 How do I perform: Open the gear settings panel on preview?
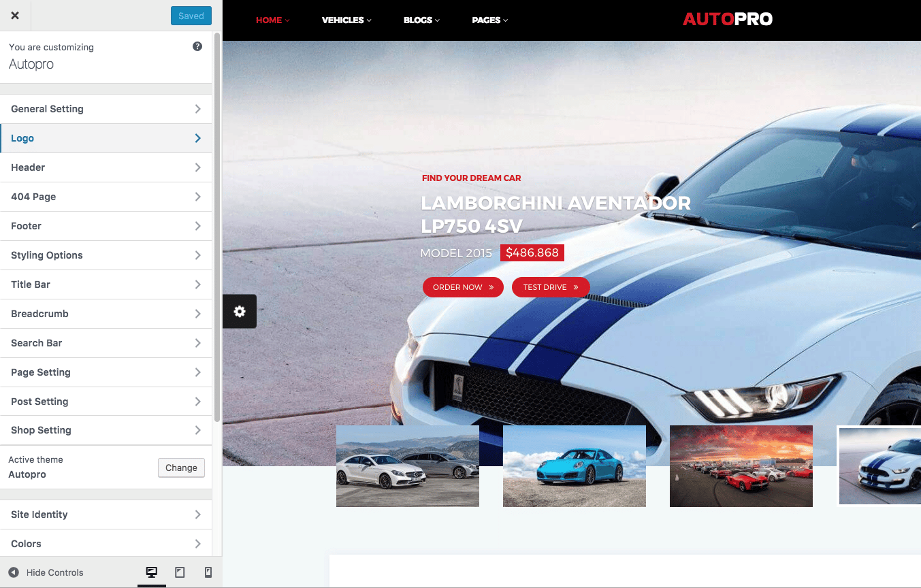pyautogui.click(x=240, y=311)
